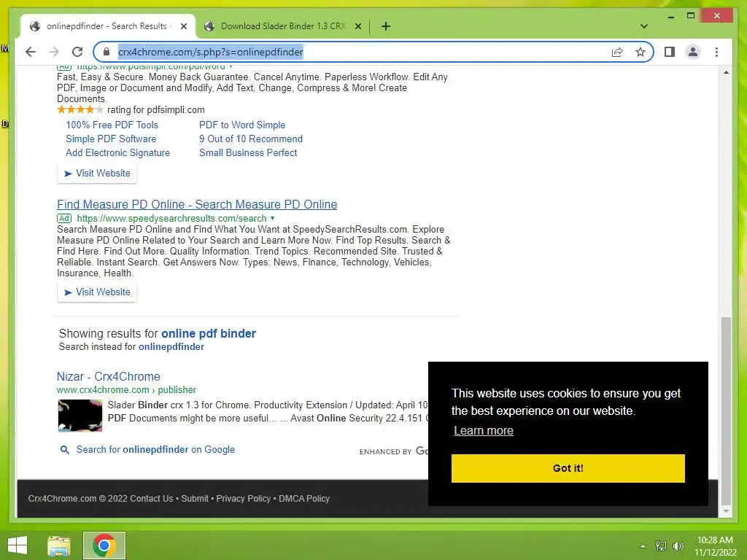Search instead for onlinepdfinder
Viewport: 747px width, 560px height.
[x=171, y=346]
